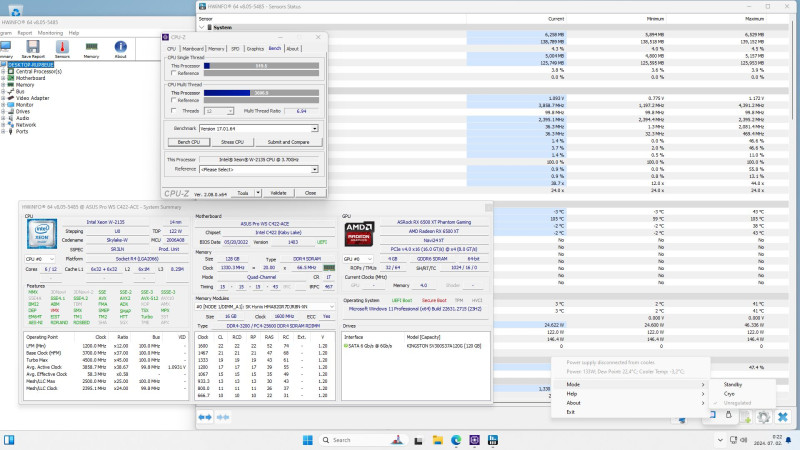Click the faded double-arrows icon in sensors bar
Viewport: 800px width, 450px height.
pos(223,417)
